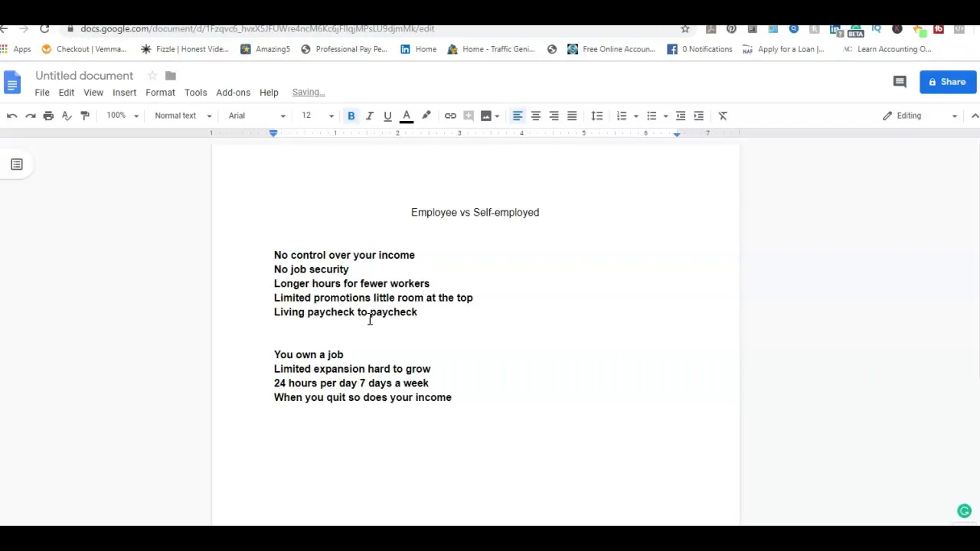Open the Editing mode dropdown

[x=920, y=116]
